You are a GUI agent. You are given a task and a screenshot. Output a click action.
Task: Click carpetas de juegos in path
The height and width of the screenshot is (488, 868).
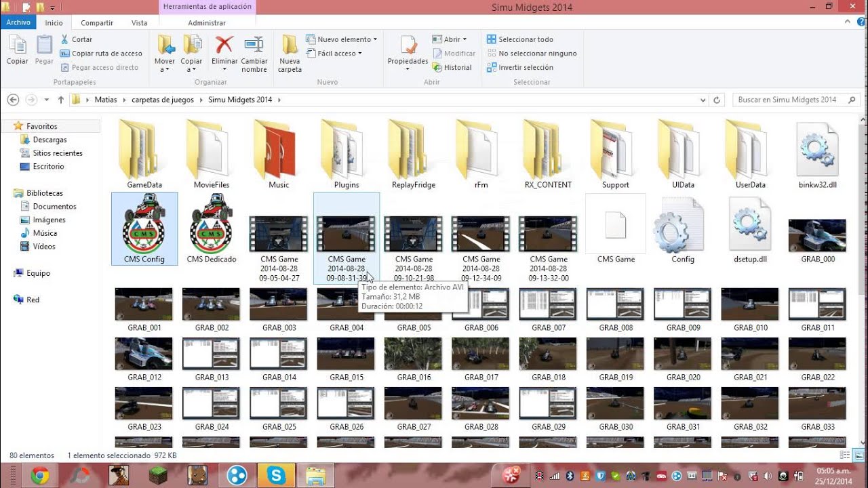163,100
